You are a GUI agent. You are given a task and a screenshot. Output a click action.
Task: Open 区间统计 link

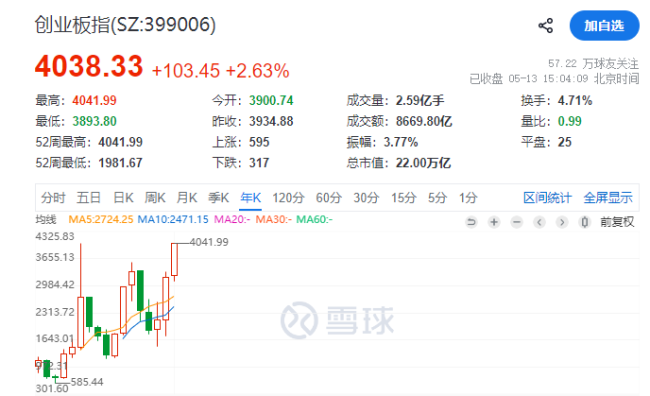coord(547,198)
